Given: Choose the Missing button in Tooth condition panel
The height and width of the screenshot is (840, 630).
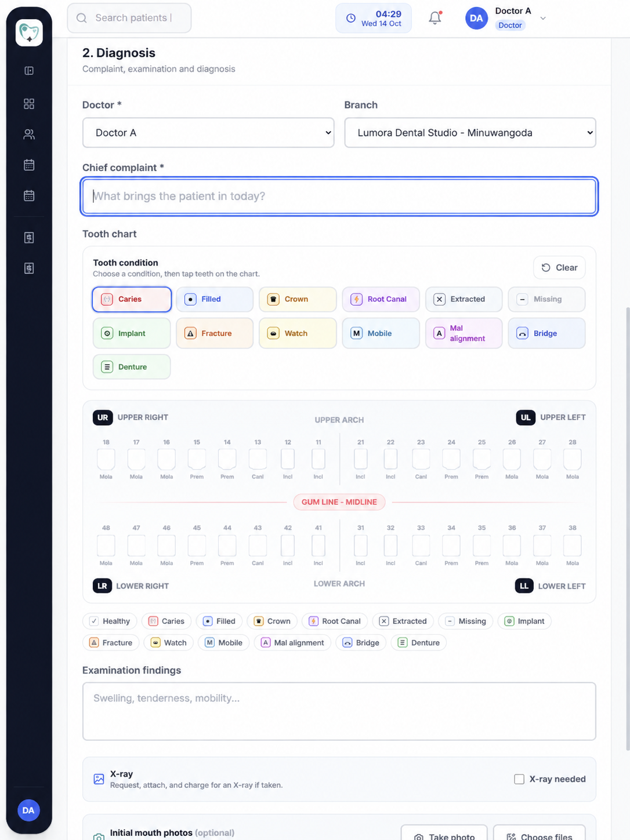Looking at the screenshot, I should coord(546,299).
